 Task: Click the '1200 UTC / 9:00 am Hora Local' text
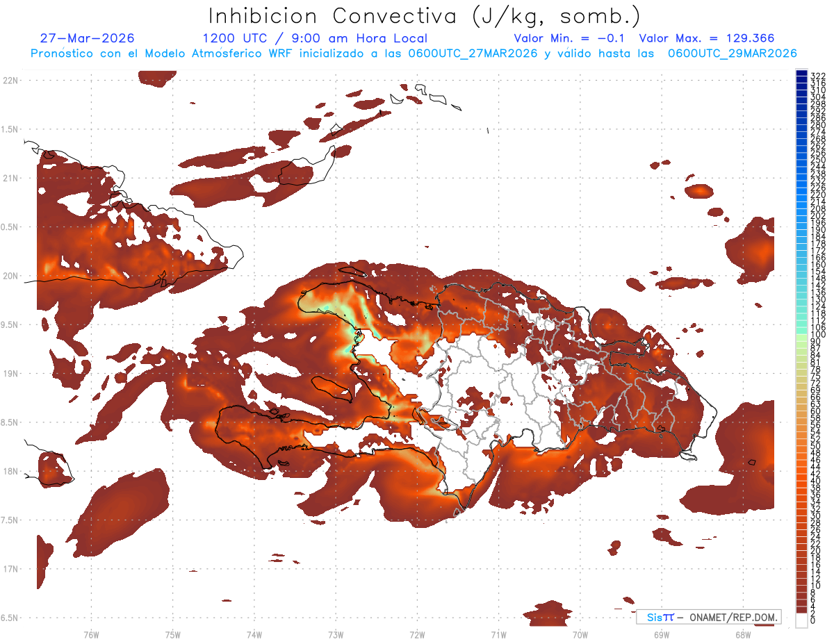pos(315,38)
